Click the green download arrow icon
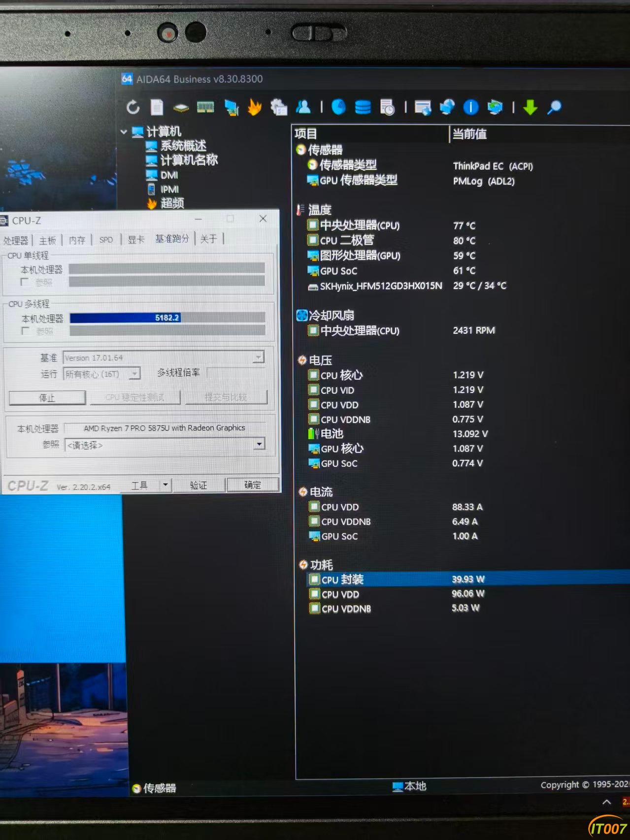 click(530, 107)
